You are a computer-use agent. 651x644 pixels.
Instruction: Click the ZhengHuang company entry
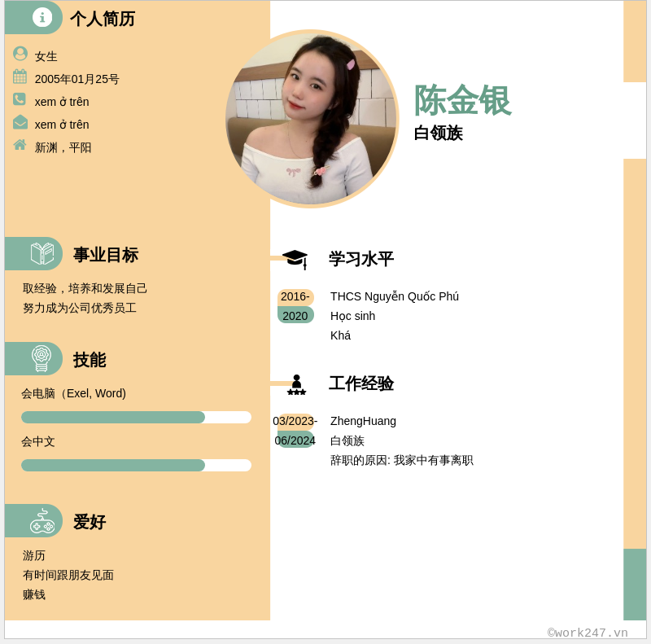pyautogui.click(x=363, y=421)
